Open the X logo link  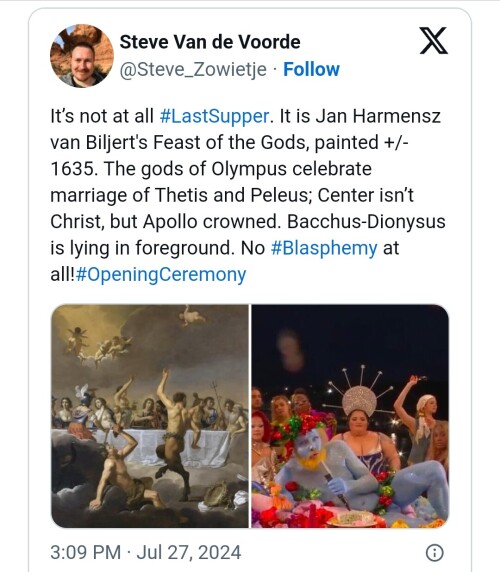pyautogui.click(x=433, y=40)
